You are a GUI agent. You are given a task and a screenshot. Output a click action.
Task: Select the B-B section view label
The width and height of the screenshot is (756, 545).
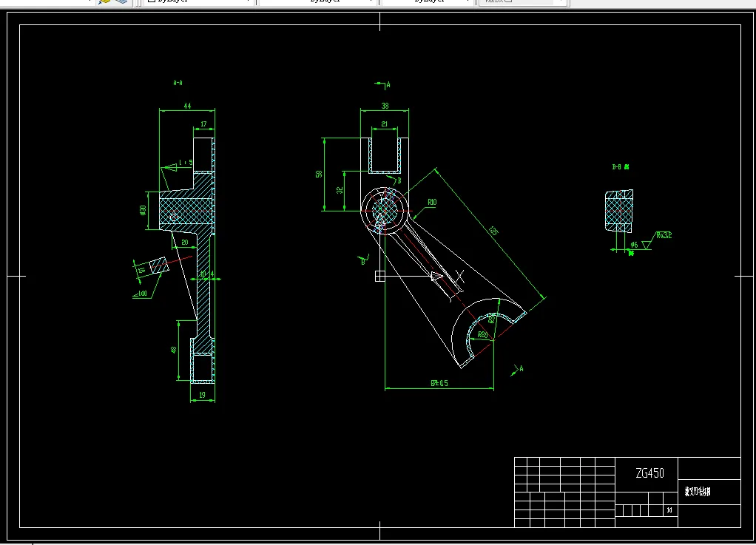pos(621,167)
